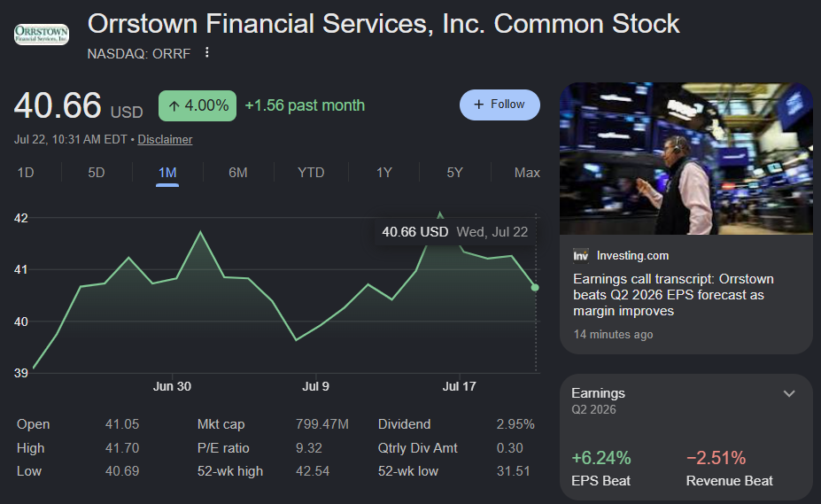Select the 6M chart tab

click(x=238, y=173)
